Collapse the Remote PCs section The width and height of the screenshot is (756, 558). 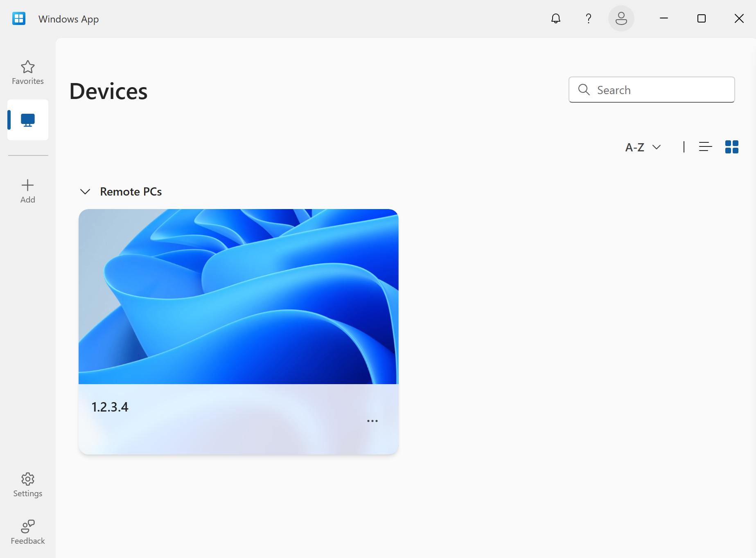point(85,191)
